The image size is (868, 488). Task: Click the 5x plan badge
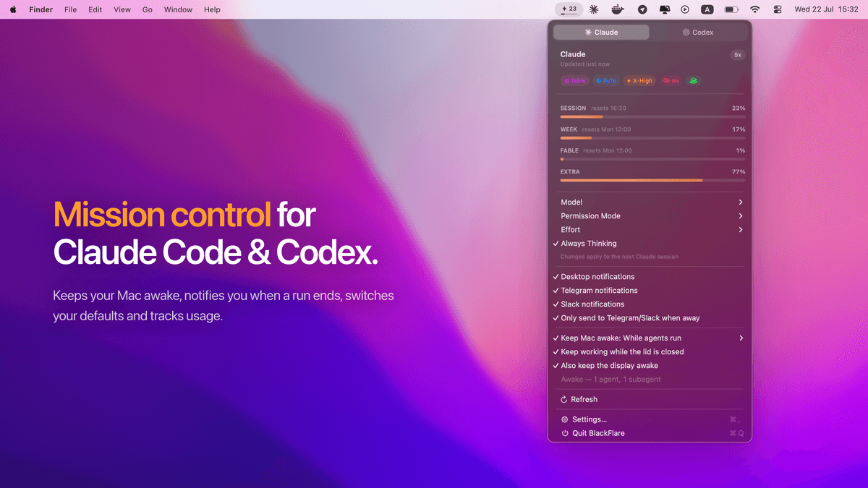pyautogui.click(x=737, y=55)
